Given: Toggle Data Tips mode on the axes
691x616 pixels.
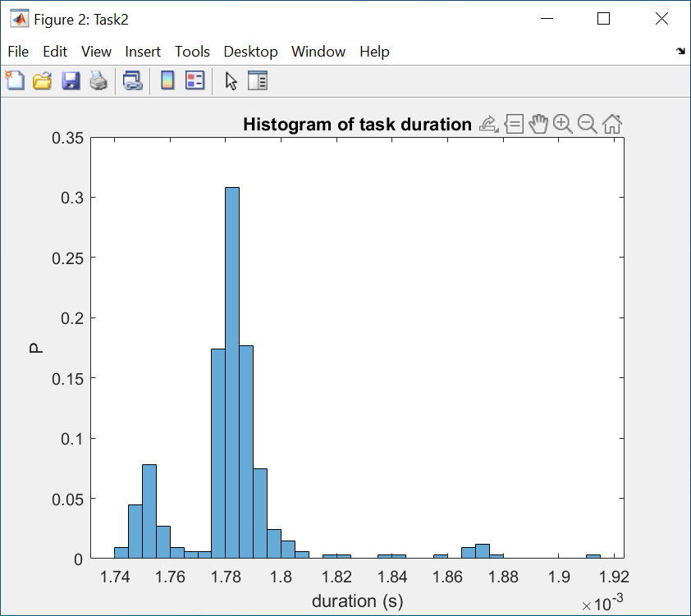Looking at the screenshot, I should [x=514, y=123].
